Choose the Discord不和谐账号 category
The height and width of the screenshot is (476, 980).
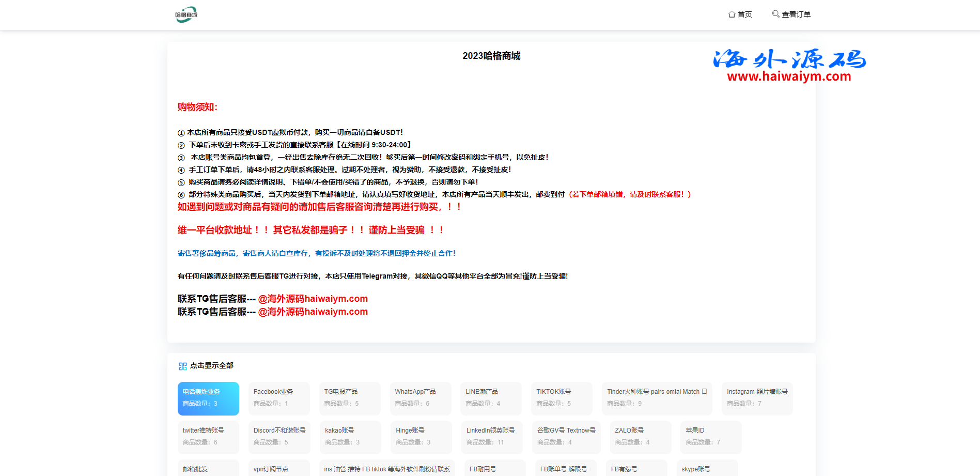pos(279,437)
